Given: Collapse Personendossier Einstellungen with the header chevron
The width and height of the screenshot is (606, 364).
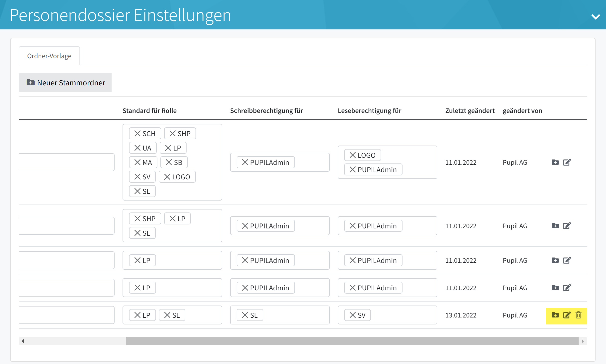Looking at the screenshot, I should coord(596,17).
